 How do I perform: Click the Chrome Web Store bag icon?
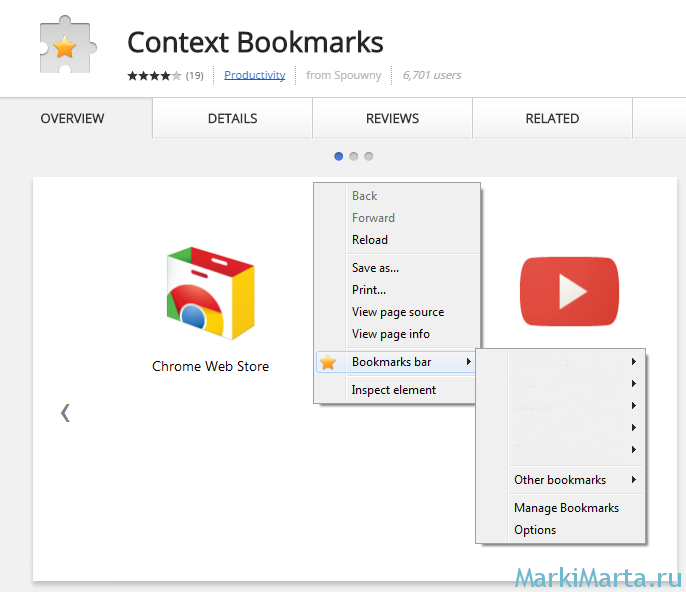click(x=210, y=292)
